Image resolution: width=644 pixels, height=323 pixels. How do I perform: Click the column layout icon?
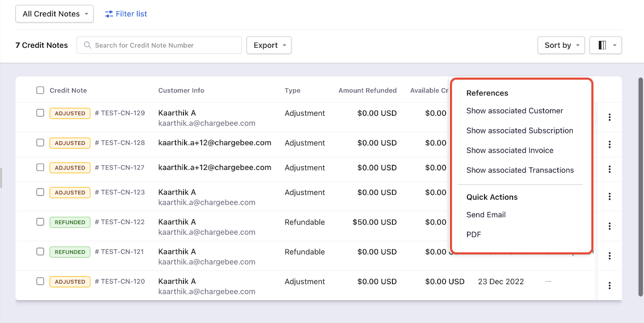603,45
